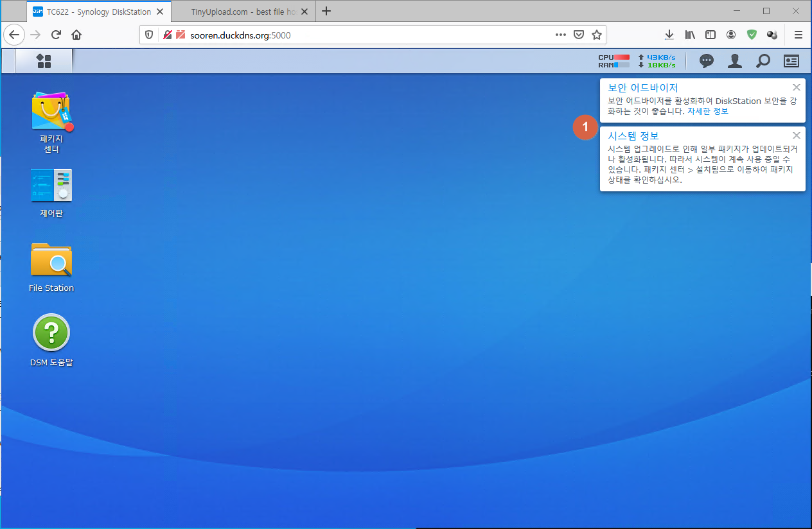
Task: Open the DSM Main Menu grid button
Action: click(x=44, y=61)
